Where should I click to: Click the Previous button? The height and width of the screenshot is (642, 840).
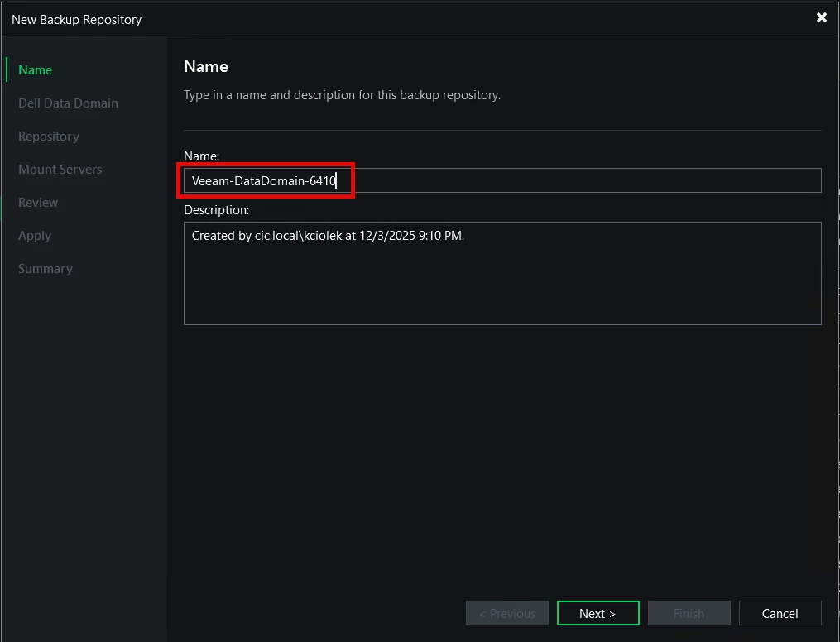(506, 613)
